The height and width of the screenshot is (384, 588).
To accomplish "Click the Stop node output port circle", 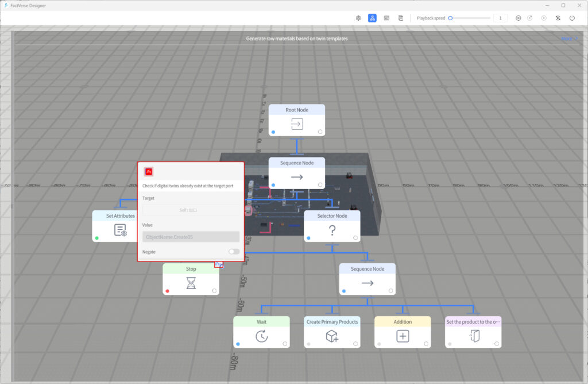I will [x=214, y=290].
